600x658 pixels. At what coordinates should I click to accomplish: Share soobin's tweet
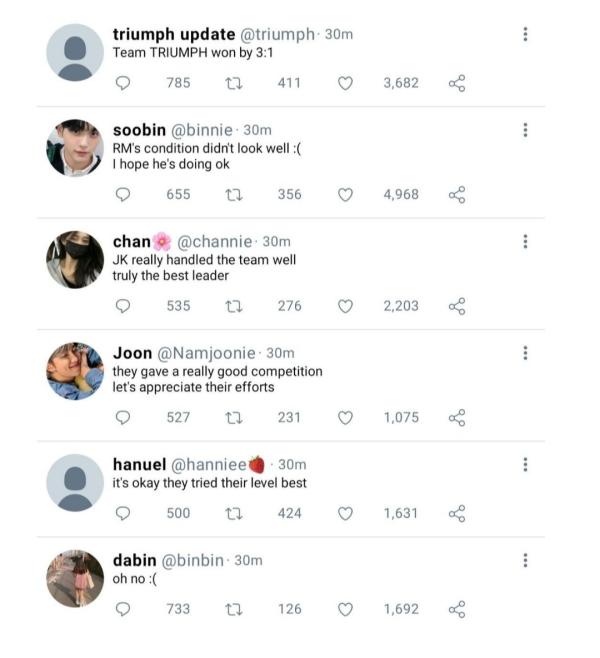pos(457,195)
